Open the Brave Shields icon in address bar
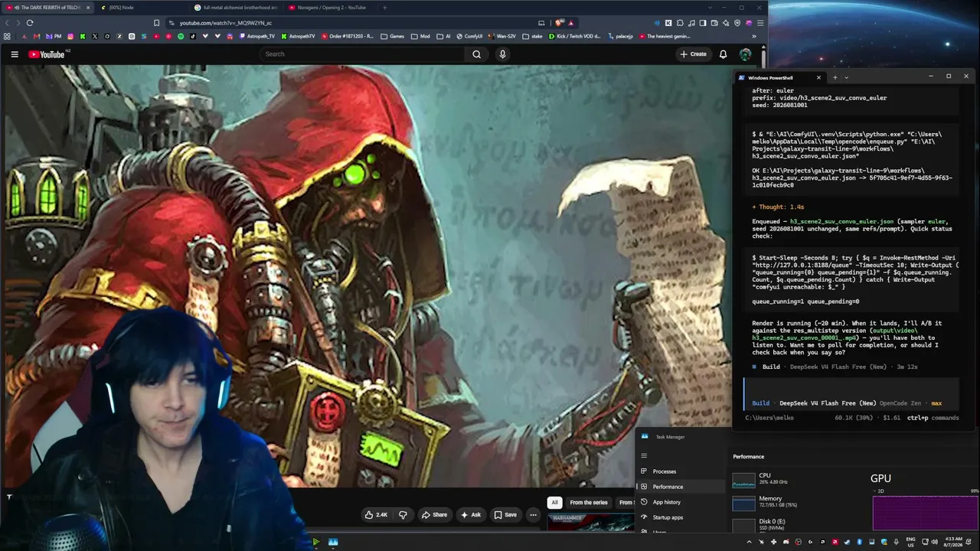Image resolution: width=980 pixels, height=551 pixels. [559, 23]
